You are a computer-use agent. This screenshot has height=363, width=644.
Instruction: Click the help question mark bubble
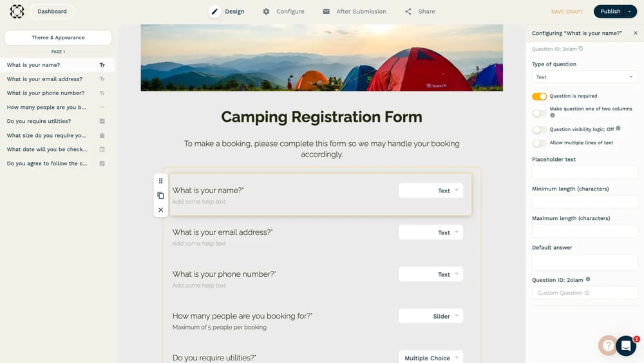click(x=607, y=346)
